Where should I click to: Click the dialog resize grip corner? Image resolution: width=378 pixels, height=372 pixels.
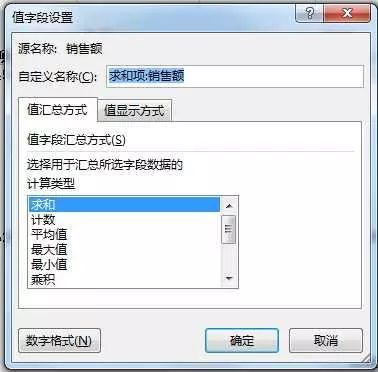coord(366,361)
